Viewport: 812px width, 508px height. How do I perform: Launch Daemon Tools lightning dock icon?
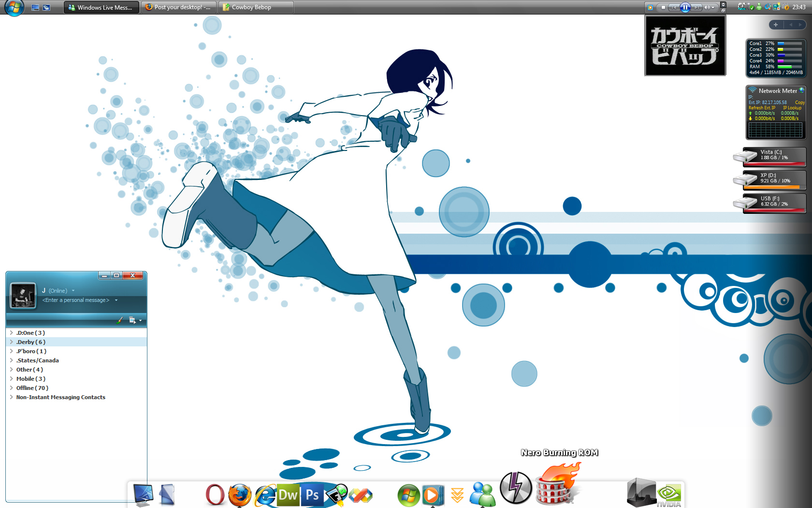tap(516, 488)
